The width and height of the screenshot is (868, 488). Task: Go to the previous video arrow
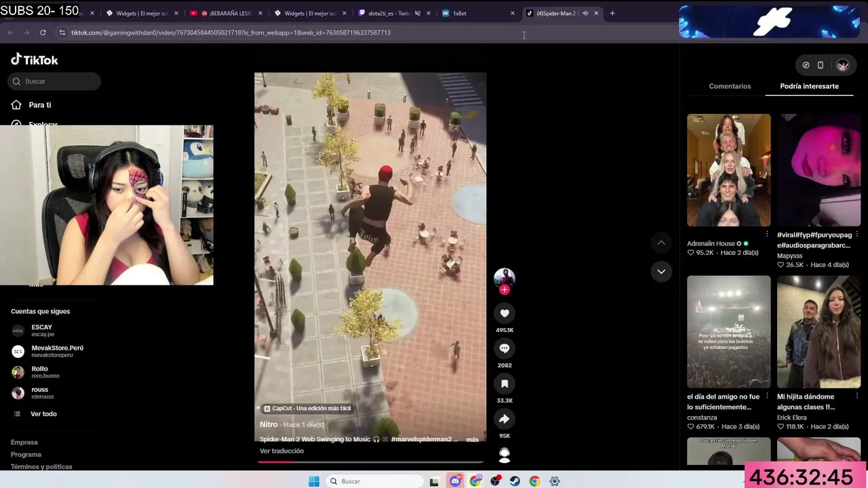(661, 243)
